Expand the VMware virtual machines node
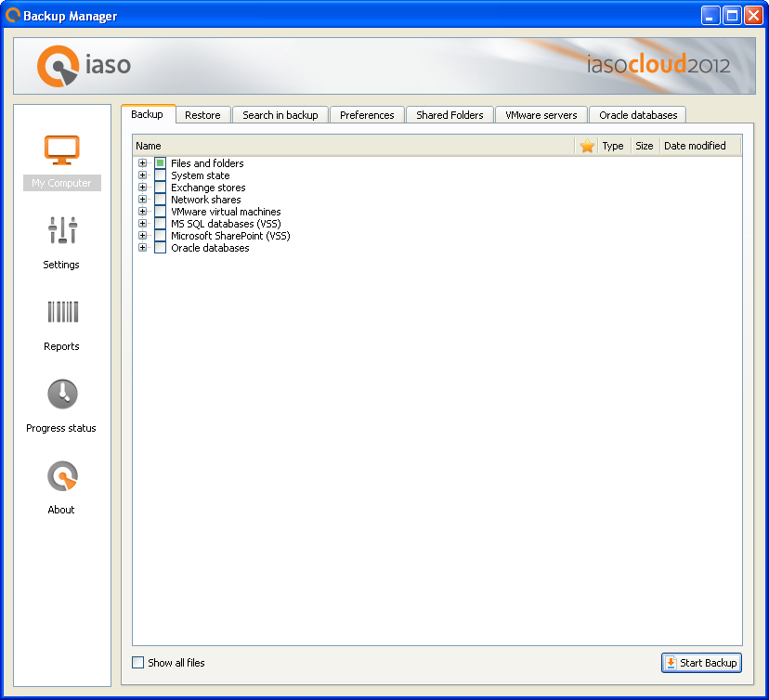Screen dimensions: 769x700 tap(142, 212)
